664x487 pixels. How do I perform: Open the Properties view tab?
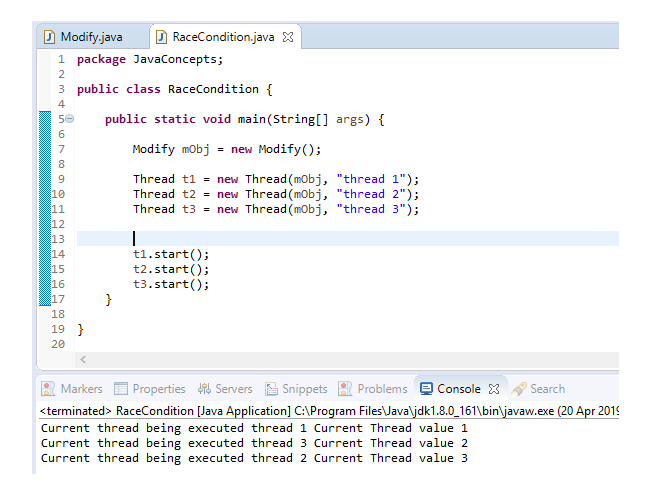pyautogui.click(x=150, y=389)
